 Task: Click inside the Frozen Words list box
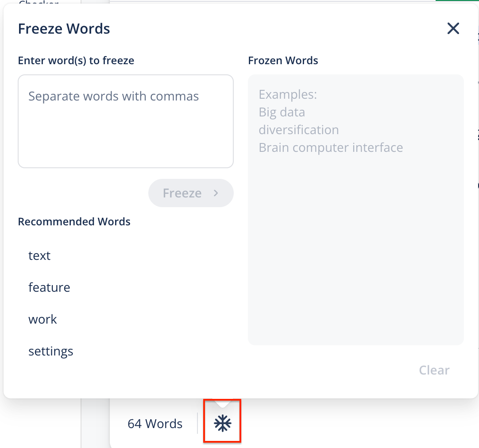(355, 248)
